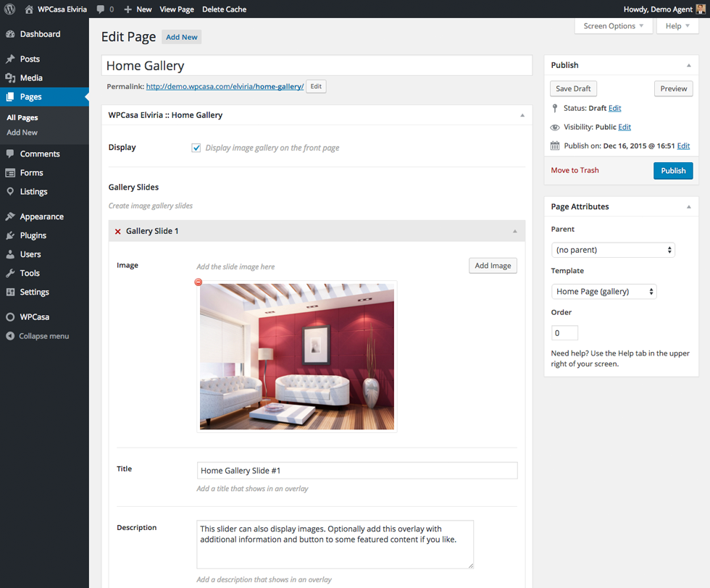Delete slide image with red minus icon
This screenshot has width=710, height=588.
pyautogui.click(x=199, y=282)
